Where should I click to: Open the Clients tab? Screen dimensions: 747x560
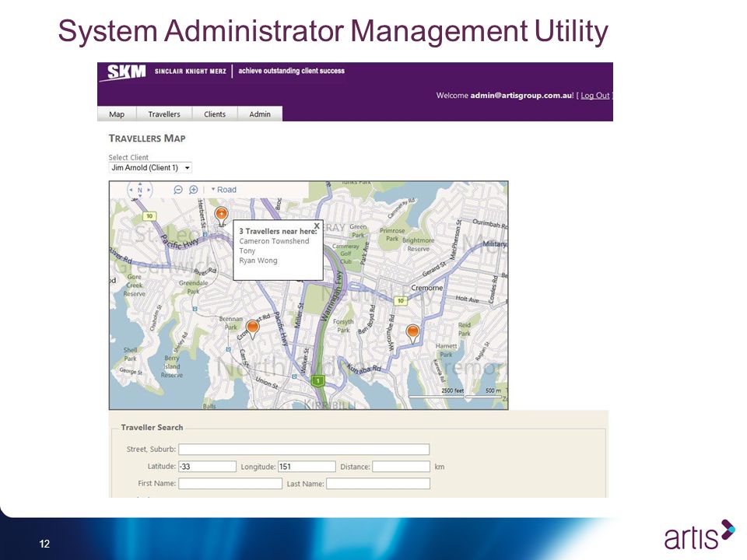point(215,114)
